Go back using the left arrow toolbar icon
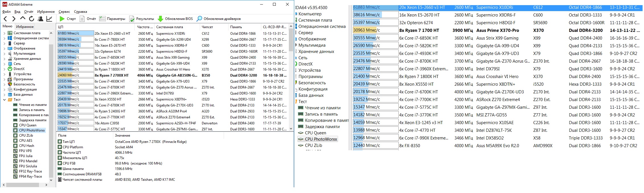This screenshot has width=644, height=193. (x=5, y=19)
